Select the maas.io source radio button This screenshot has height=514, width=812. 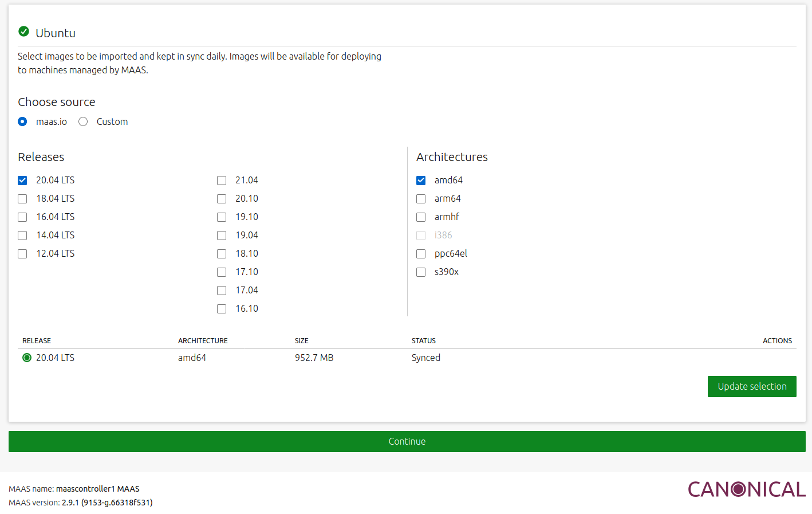pyautogui.click(x=22, y=121)
